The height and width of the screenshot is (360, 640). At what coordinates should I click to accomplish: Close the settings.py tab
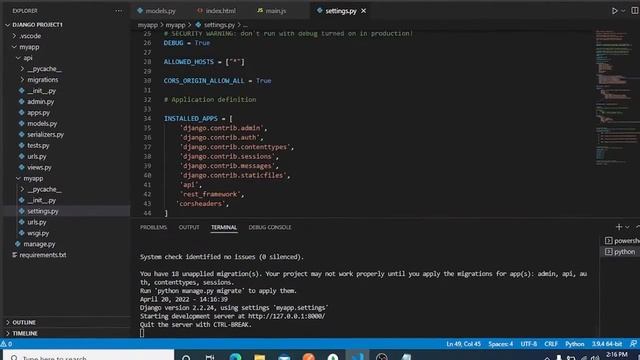[363, 11]
